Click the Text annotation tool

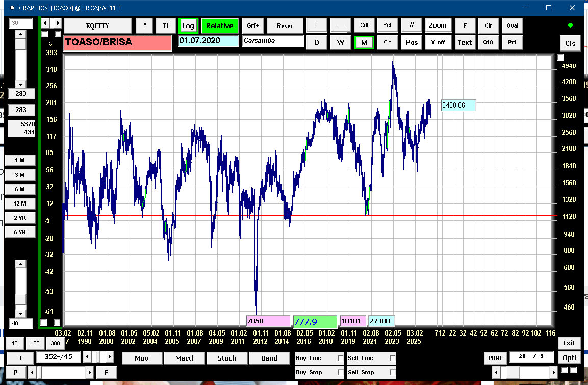[465, 42]
